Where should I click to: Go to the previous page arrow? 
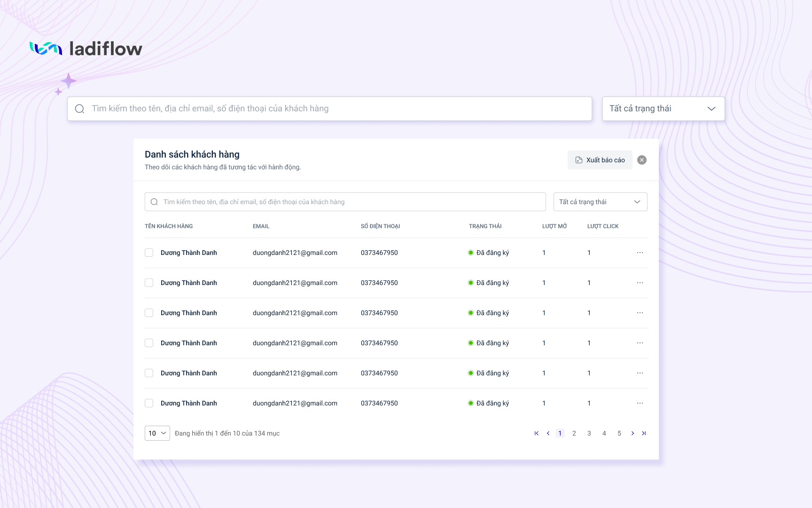coord(548,433)
